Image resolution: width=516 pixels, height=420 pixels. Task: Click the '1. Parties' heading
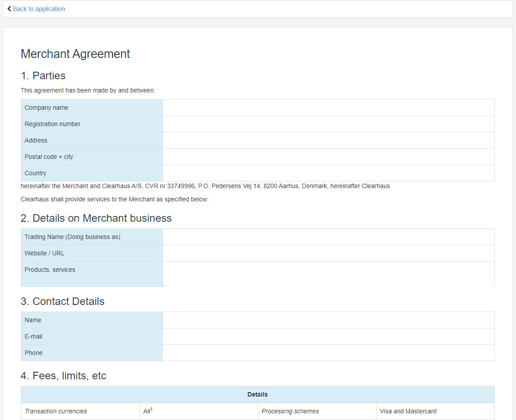coord(43,76)
